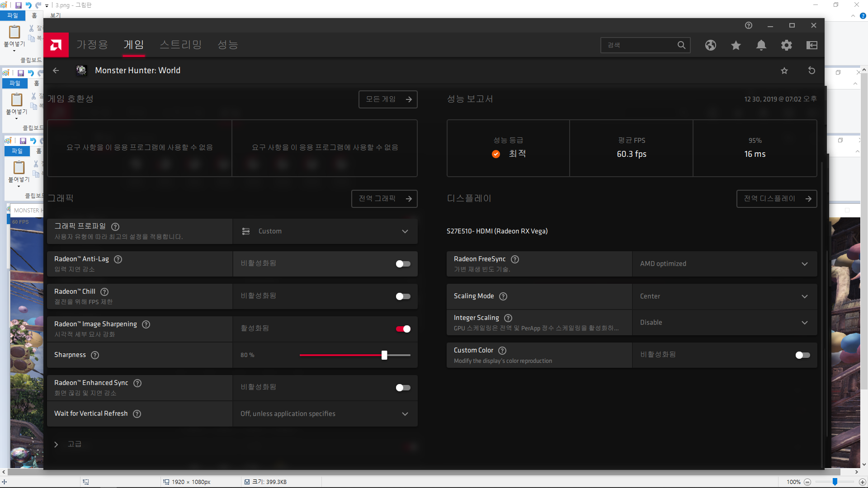Click the back arrow beside Monster Hunter
The image size is (868, 488).
(x=56, y=70)
